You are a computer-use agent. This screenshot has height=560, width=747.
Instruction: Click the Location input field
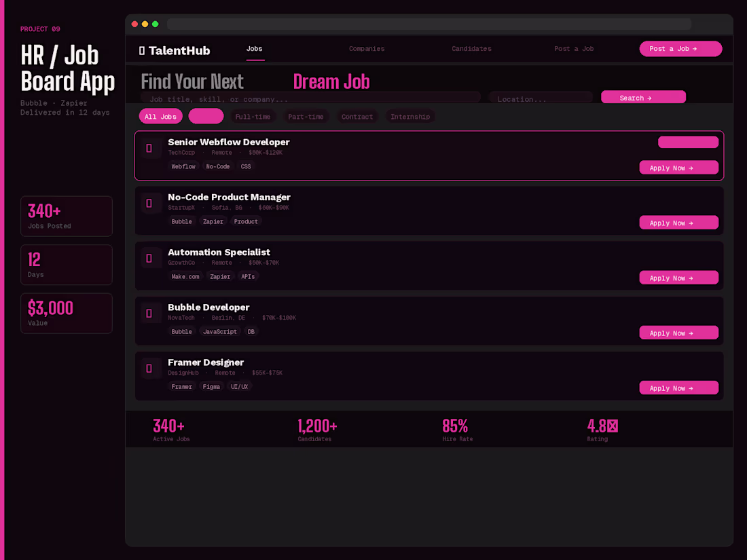click(541, 97)
